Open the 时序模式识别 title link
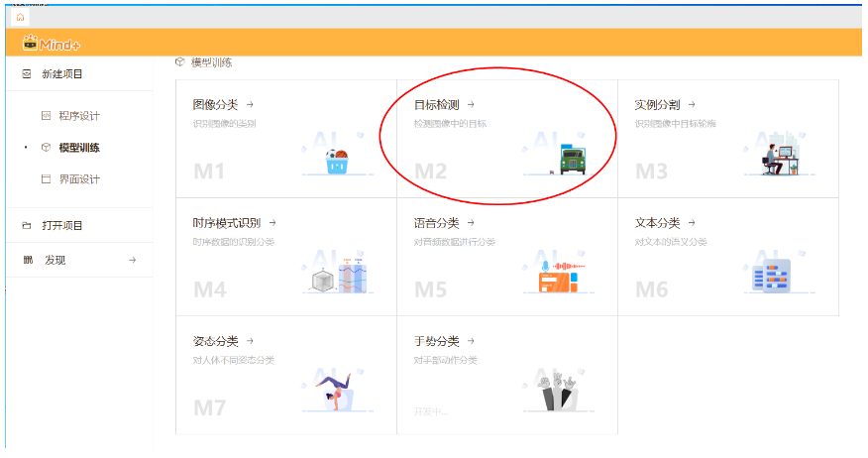868x458 pixels. [x=228, y=223]
